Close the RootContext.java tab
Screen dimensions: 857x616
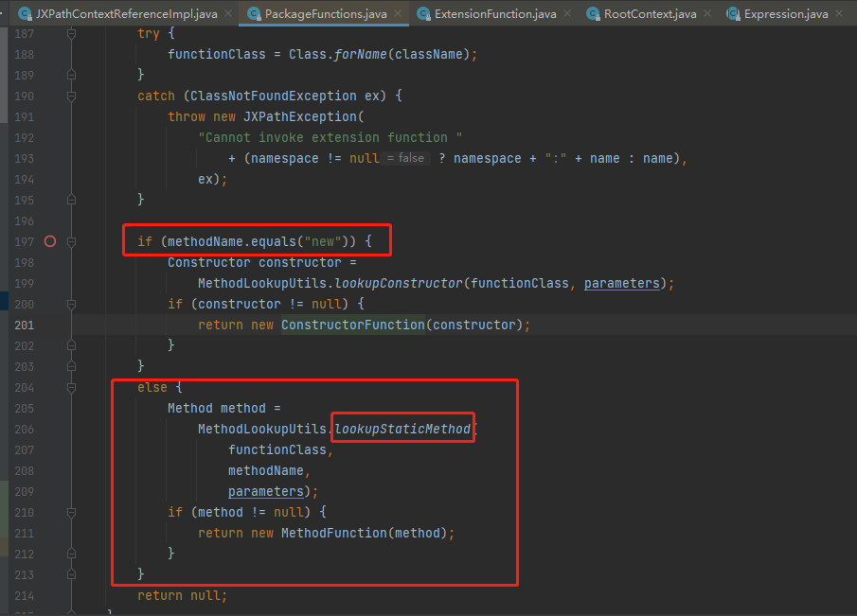(x=707, y=13)
